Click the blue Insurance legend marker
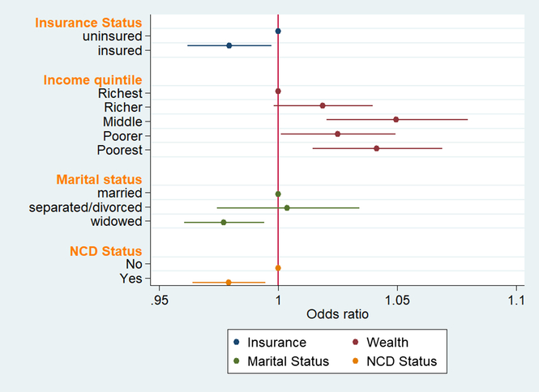This screenshot has height=392, width=539. tap(235, 343)
